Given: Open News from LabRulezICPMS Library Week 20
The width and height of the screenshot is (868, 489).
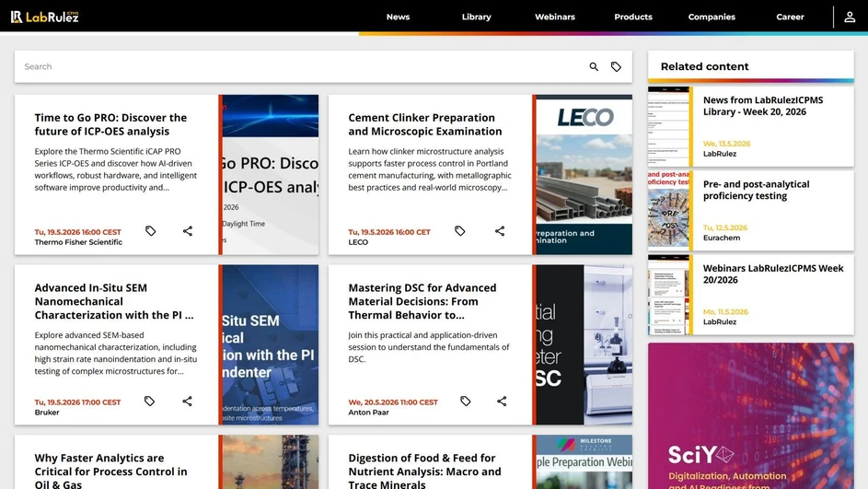Looking at the screenshot, I should click(x=763, y=106).
